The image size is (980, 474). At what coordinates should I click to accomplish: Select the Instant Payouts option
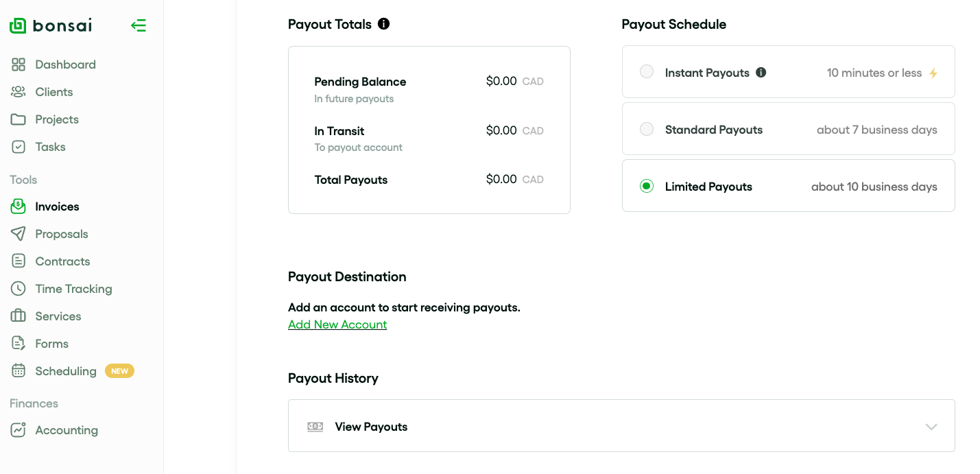646,71
